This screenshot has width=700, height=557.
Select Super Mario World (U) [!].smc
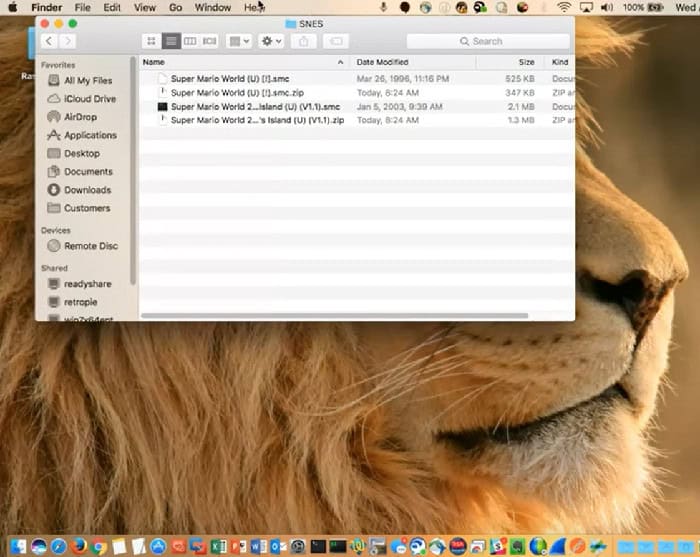[x=230, y=79]
